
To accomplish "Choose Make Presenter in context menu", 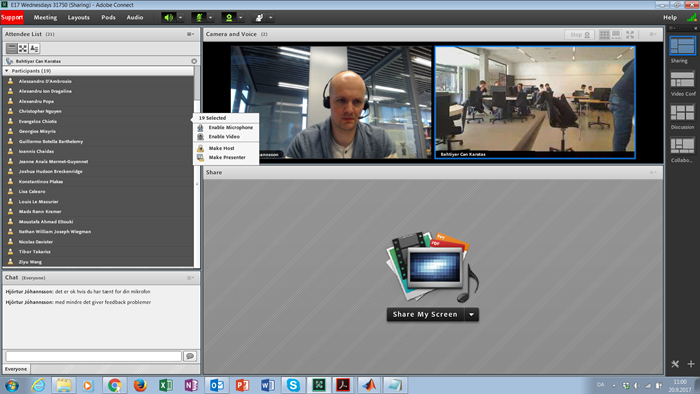I will [x=226, y=158].
